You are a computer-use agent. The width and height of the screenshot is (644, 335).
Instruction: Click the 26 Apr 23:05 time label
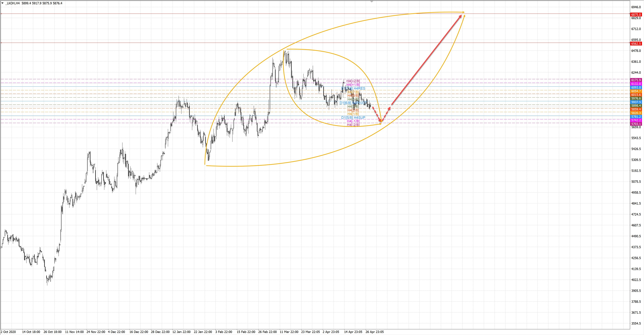pos(374,332)
